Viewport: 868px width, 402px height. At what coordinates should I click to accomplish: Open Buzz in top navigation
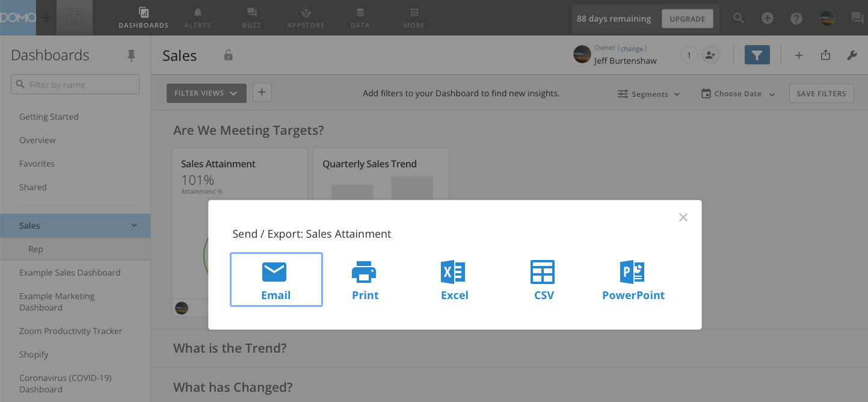[251, 17]
